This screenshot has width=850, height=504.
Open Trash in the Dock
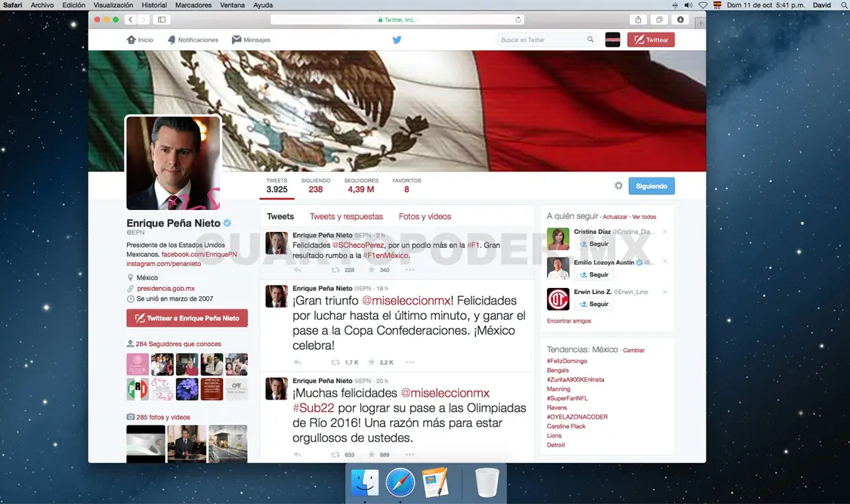tap(487, 482)
